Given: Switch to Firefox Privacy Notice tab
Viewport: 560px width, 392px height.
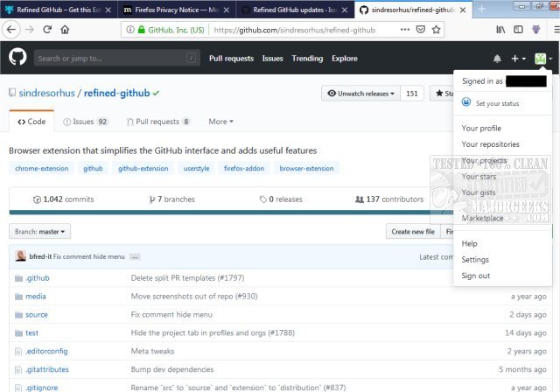Looking at the screenshot, I should pos(177,10).
